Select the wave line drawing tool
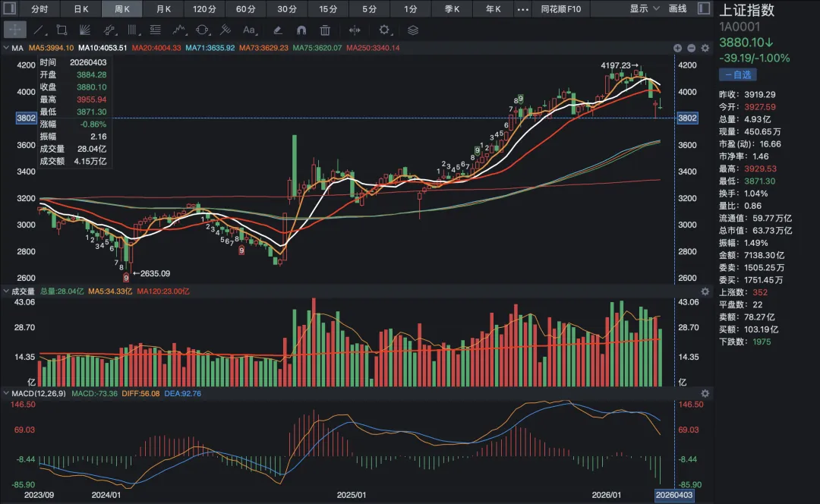The height and width of the screenshot is (504, 820). pos(179,30)
